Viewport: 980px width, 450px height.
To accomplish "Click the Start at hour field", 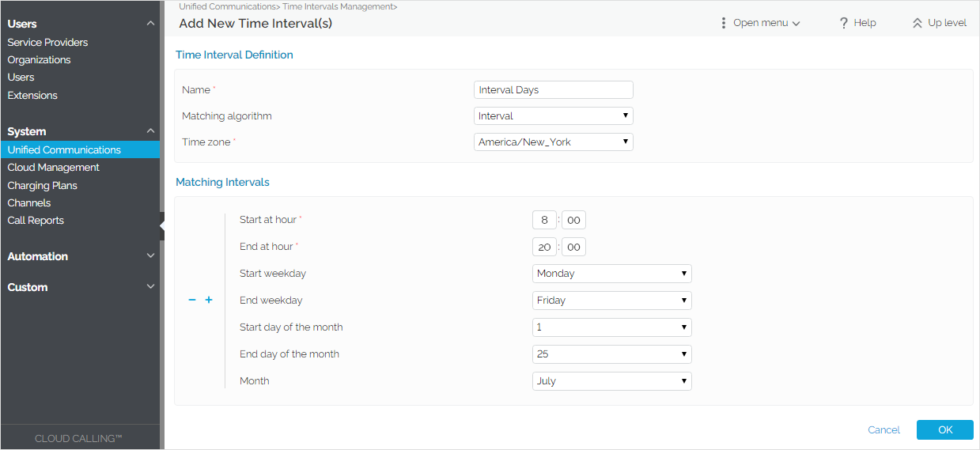I will coord(544,221).
